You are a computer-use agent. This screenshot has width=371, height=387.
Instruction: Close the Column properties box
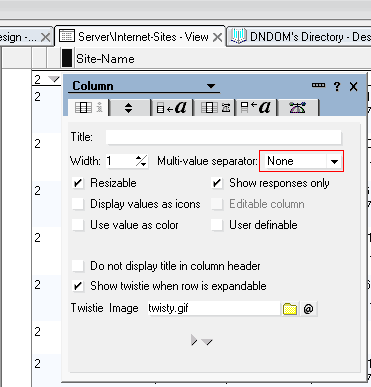353,87
